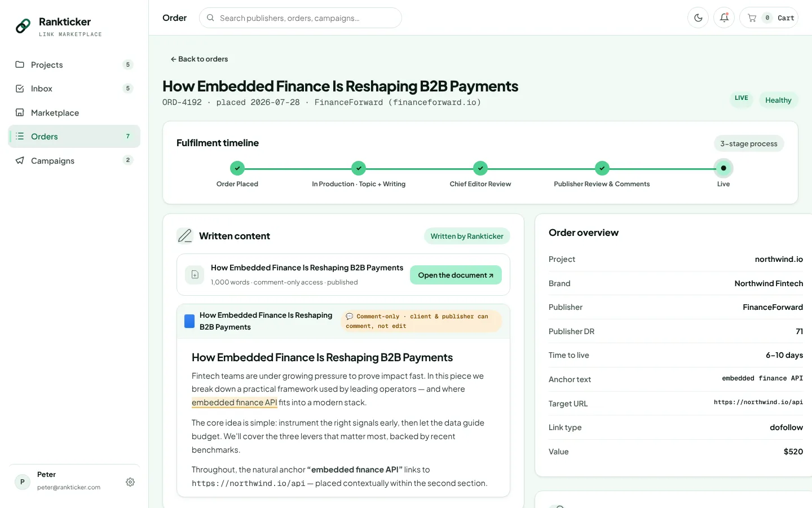Open the Cart button
Viewport: 812px width, 508px height.
(x=769, y=18)
